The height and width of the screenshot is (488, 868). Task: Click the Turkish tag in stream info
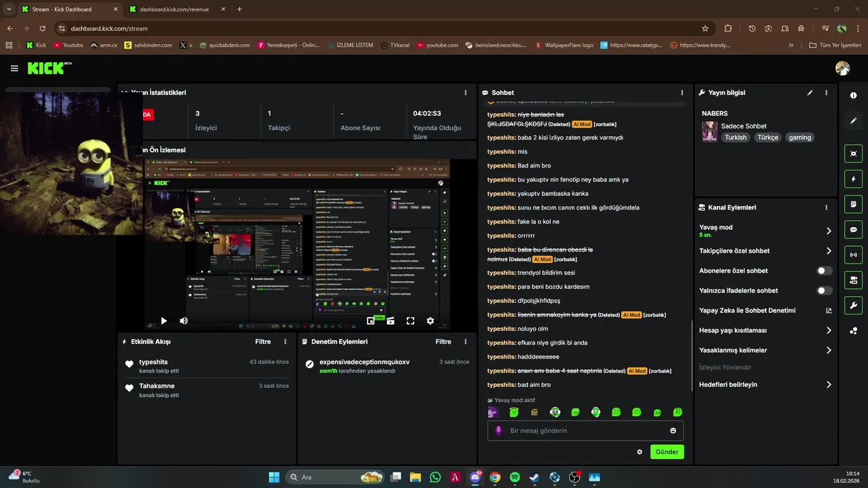[x=735, y=138]
